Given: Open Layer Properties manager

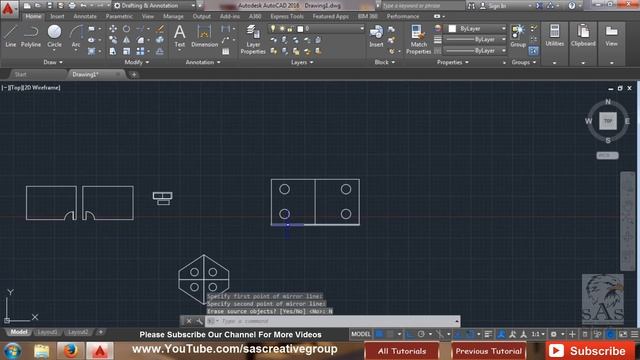Looking at the screenshot, I should point(253,39).
